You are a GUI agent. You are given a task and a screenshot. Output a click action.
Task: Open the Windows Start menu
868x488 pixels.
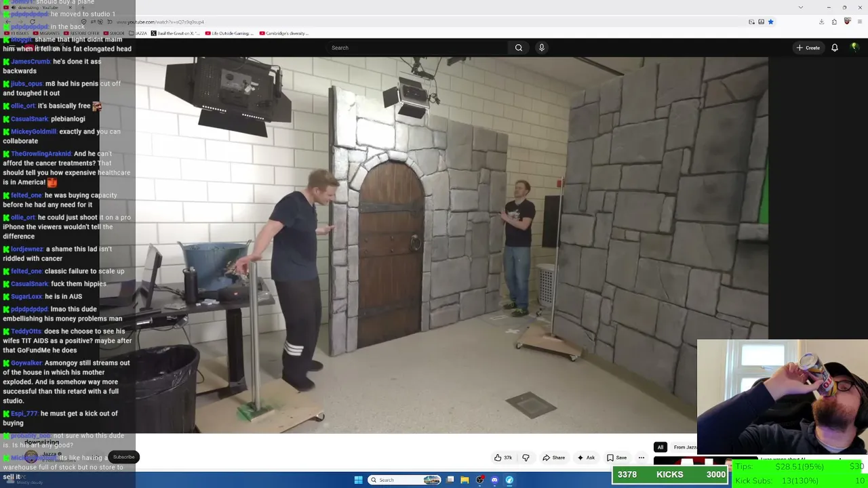[358, 480]
